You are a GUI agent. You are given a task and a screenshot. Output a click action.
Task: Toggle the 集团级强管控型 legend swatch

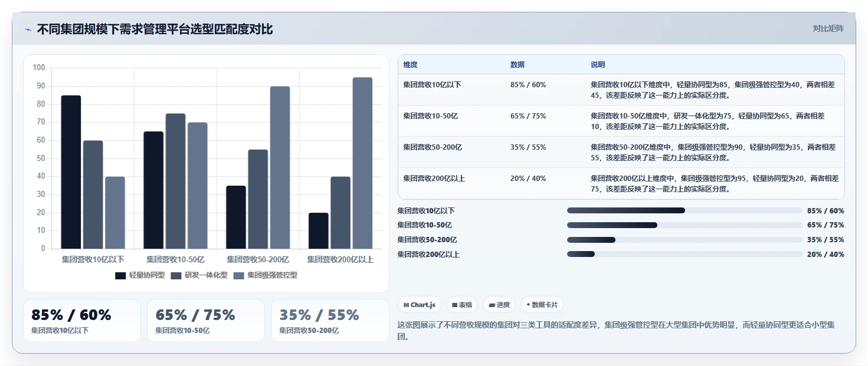point(239,275)
